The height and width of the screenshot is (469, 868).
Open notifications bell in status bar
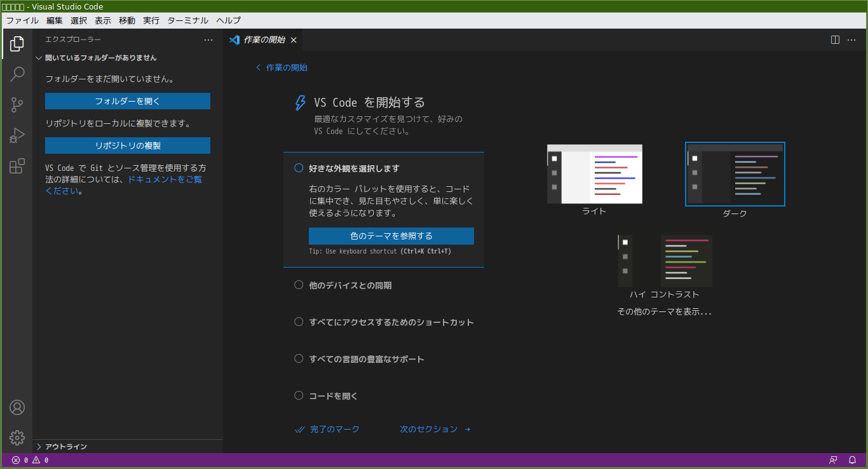(852, 460)
